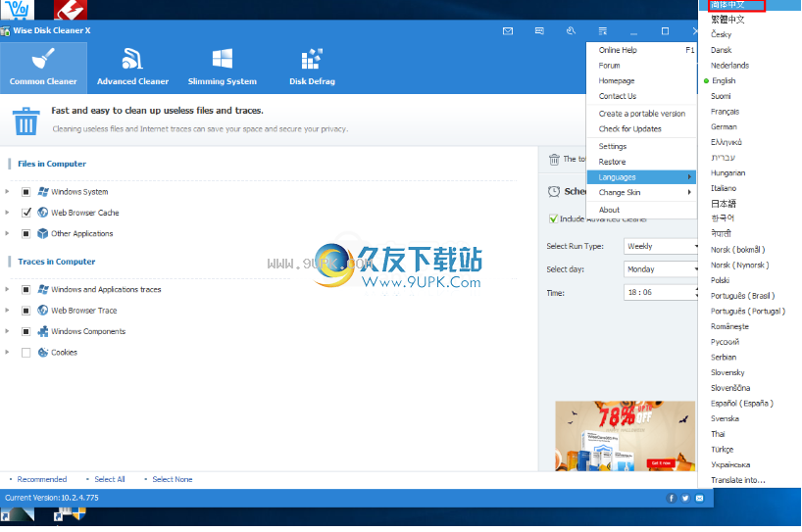Choose German in language list
This screenshot has width=802, height=532.
pyautogui.click(x=724, y=126)
